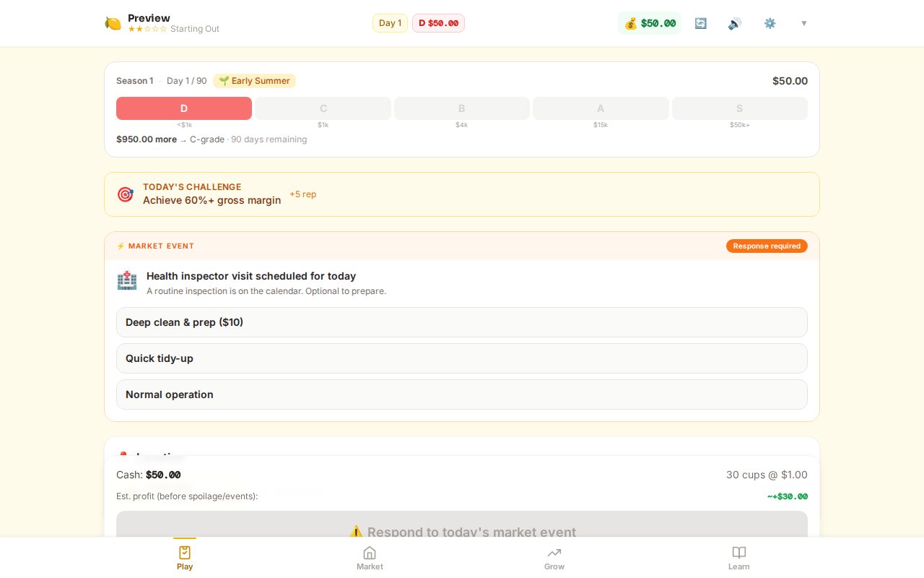Click the Market tab label

370,566
